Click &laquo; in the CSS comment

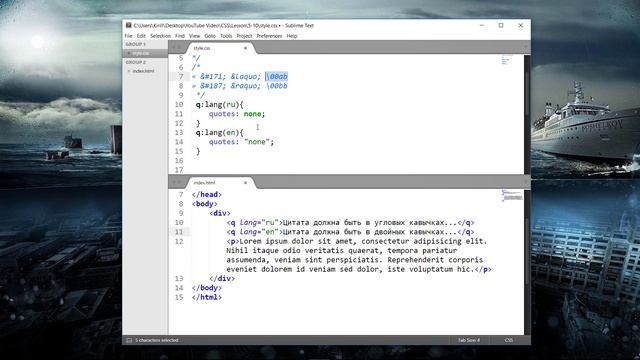[x=246, y=76]
